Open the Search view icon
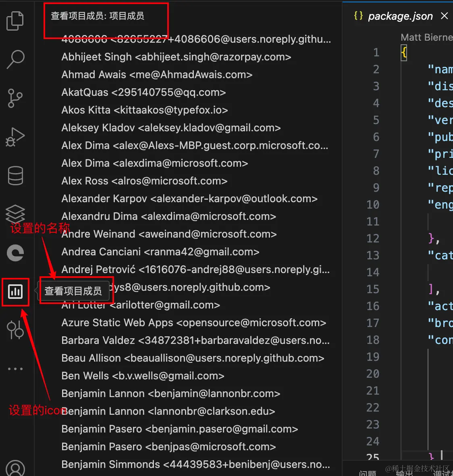This screenshot has height=476, width=453. (x=15, y=59)
